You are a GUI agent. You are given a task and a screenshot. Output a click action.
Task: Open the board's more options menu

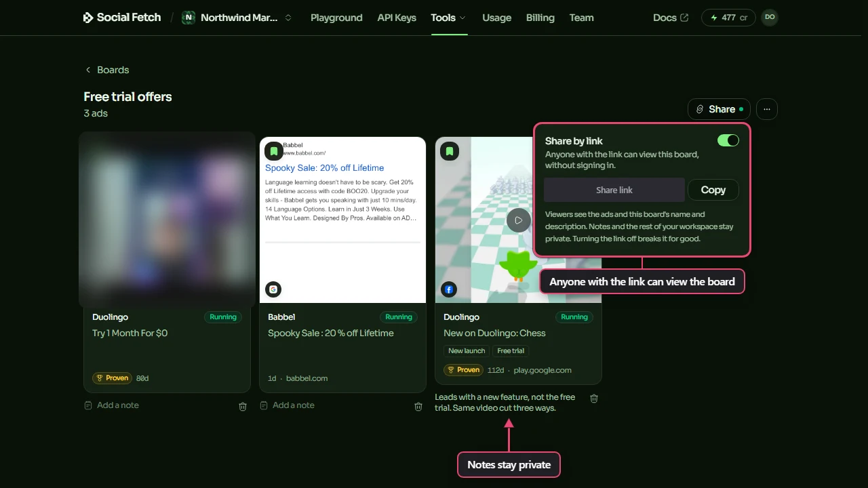[767, 109]
